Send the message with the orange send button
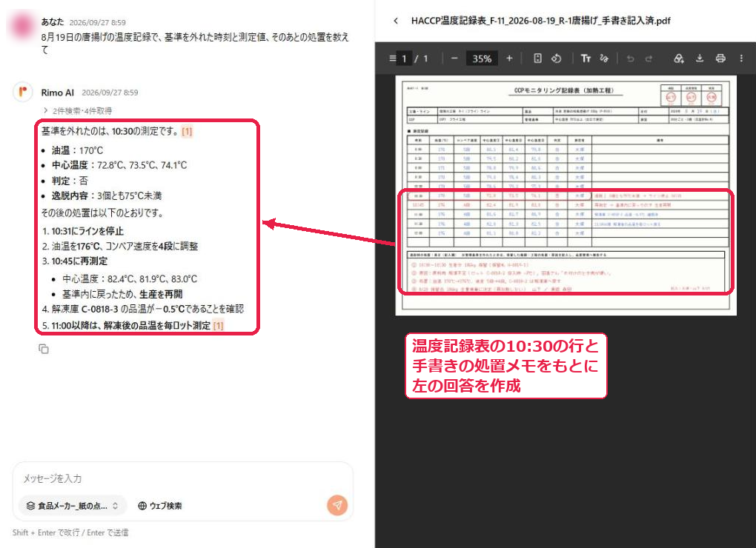The image size is (756, 548). click(x=337, y=505)
